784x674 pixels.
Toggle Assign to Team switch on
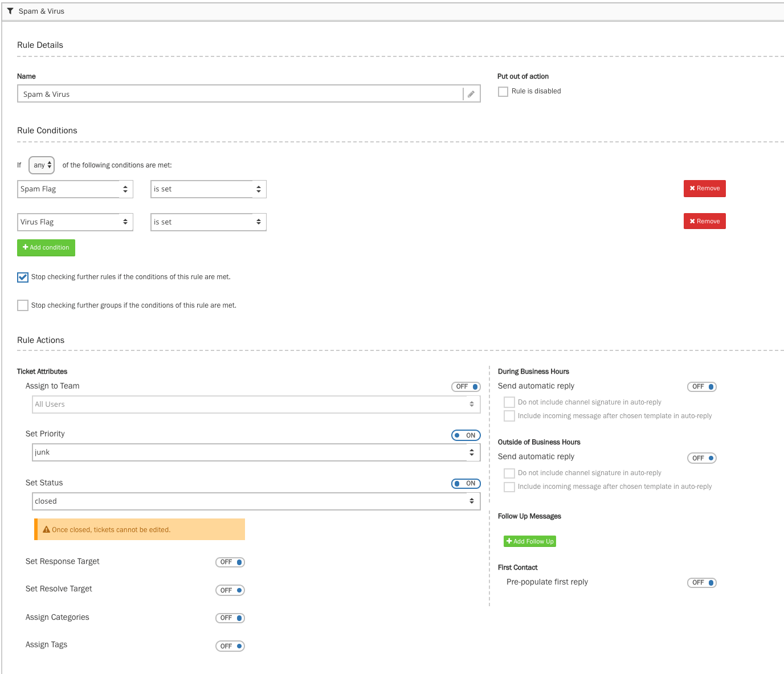[x=466, y=387]
